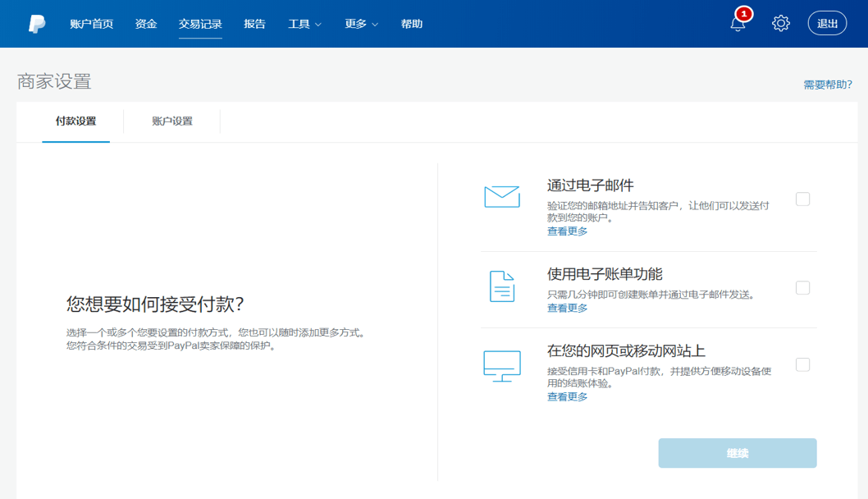The image size is (868, 499).
Task: Check the 通过电子邮件 checkbox
Action: 802,199
